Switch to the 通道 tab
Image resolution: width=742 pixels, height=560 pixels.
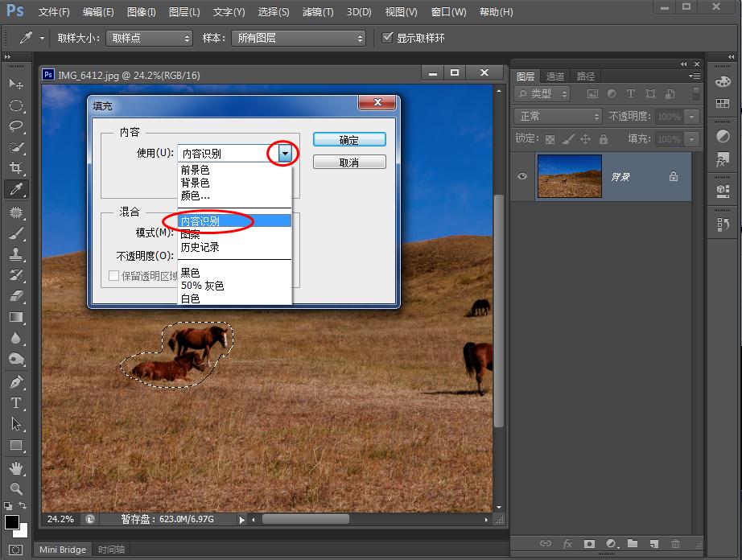point(555,76)
